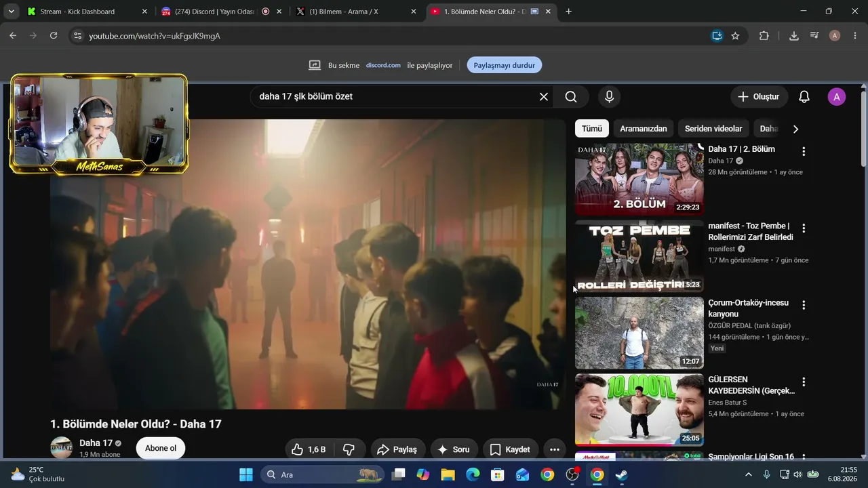Click the Windows taskbar Ara search box

click(322, 474)
